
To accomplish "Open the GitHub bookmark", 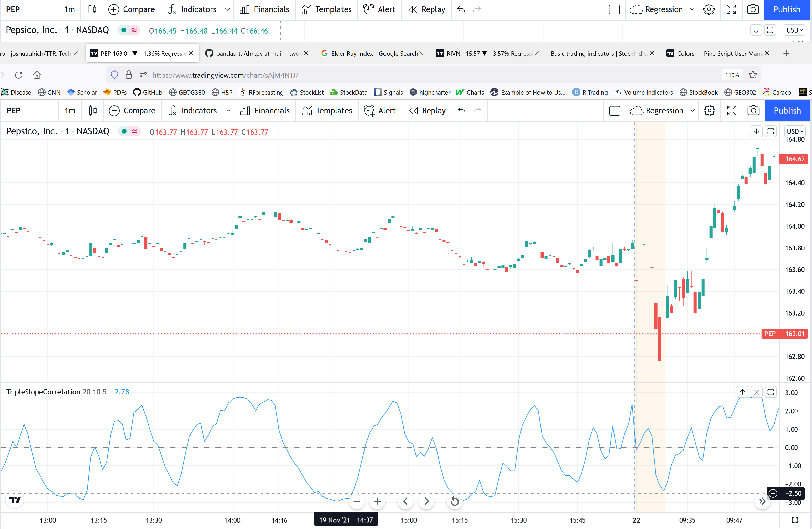I will tap(147, 92).
